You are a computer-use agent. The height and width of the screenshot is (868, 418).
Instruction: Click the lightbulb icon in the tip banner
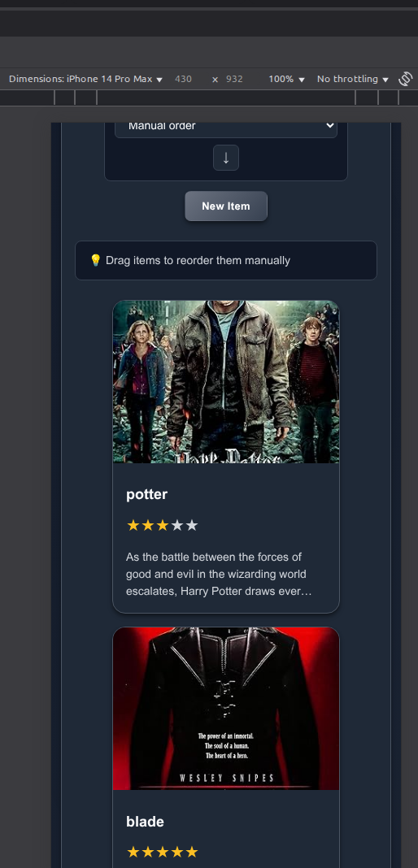click(95, 260)
